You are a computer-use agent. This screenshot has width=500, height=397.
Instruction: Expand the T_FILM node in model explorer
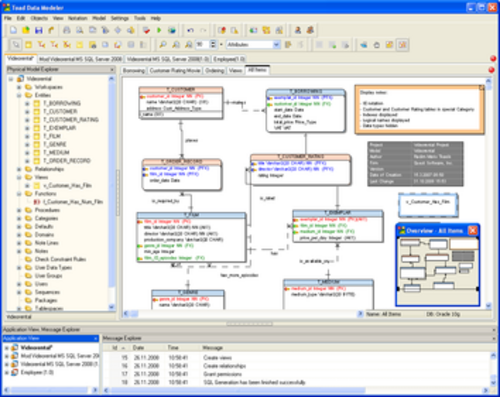pos(27,136)
